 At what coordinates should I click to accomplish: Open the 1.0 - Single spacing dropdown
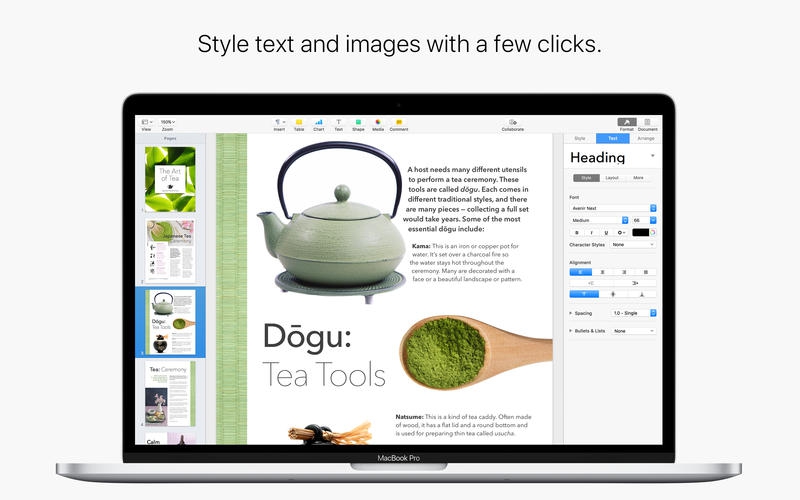[x=633, y=313]
